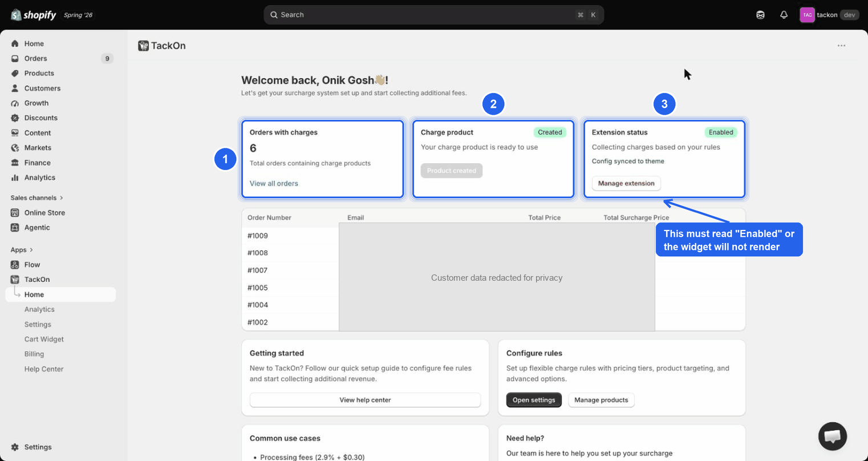The image size is (868, 461).
Task: Click the Agentic channel icon
Action: click(15, 228)
